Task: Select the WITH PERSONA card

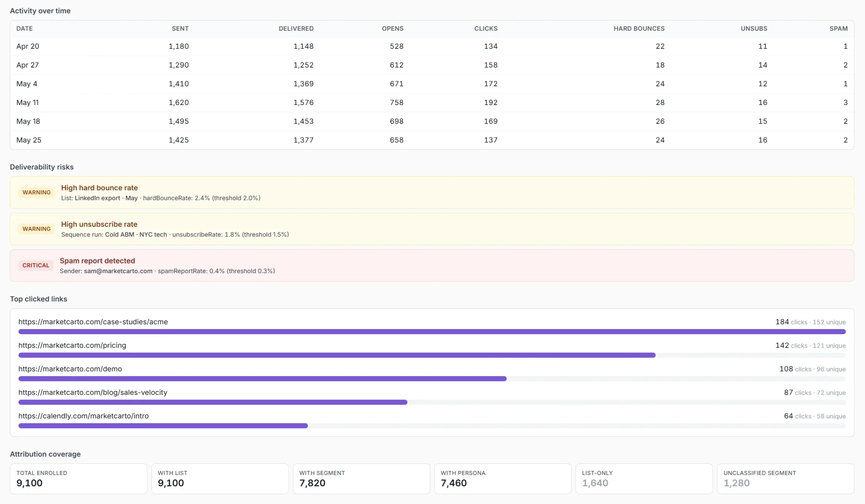Action: [502, 479]
